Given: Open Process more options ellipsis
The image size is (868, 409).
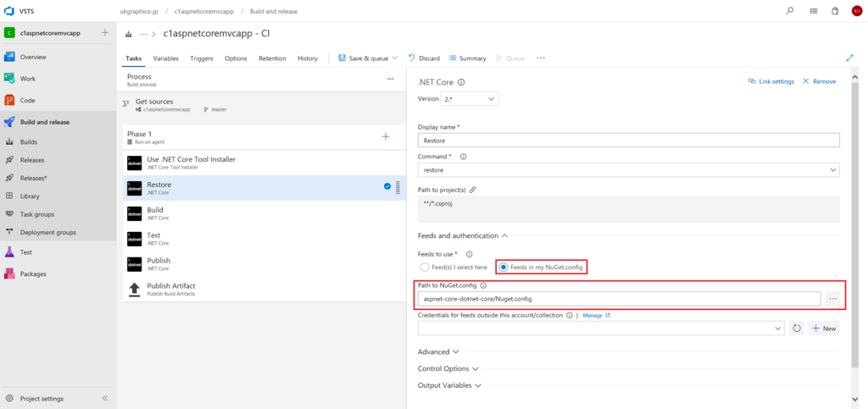Looking at the screenshot, I should click(390, 80).
